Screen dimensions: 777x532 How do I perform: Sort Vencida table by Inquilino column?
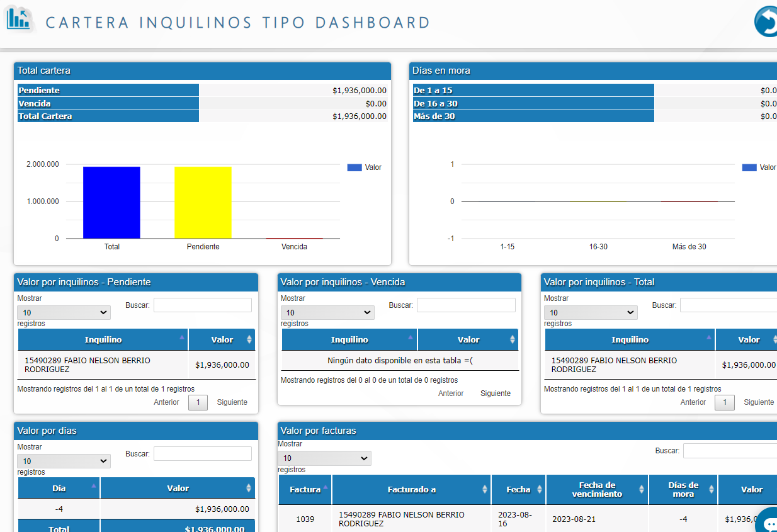349,340
